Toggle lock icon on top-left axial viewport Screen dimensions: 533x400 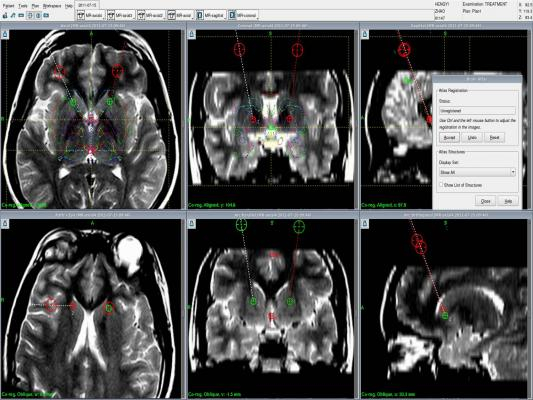(x=5, y=35)
